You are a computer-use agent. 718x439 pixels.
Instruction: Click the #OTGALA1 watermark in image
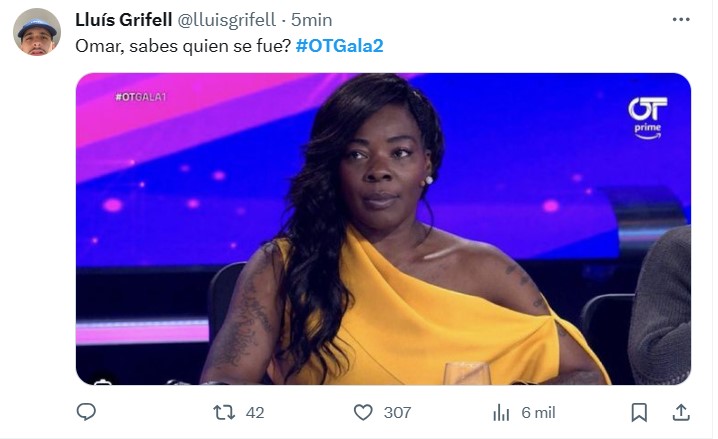(x=141, y=97)
